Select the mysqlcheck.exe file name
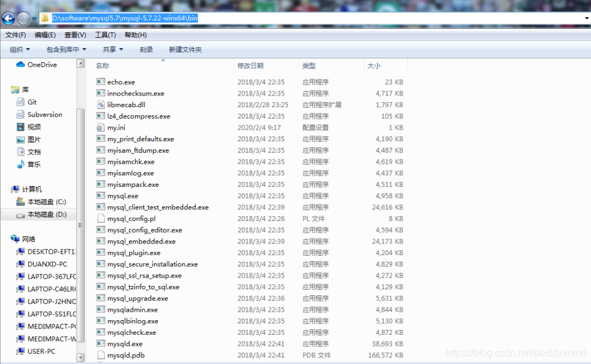The height and width of the screenshot is (364, 591). [x=131, y=332]
